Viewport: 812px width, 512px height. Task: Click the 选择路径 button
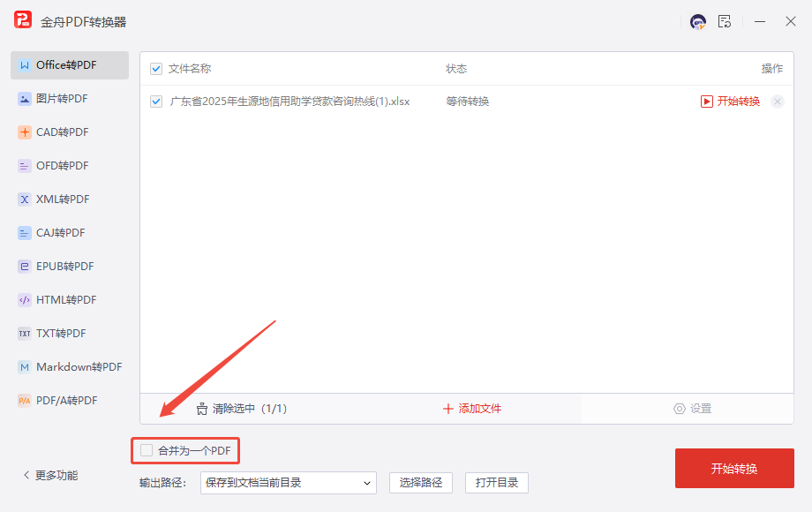coord(421,483)
